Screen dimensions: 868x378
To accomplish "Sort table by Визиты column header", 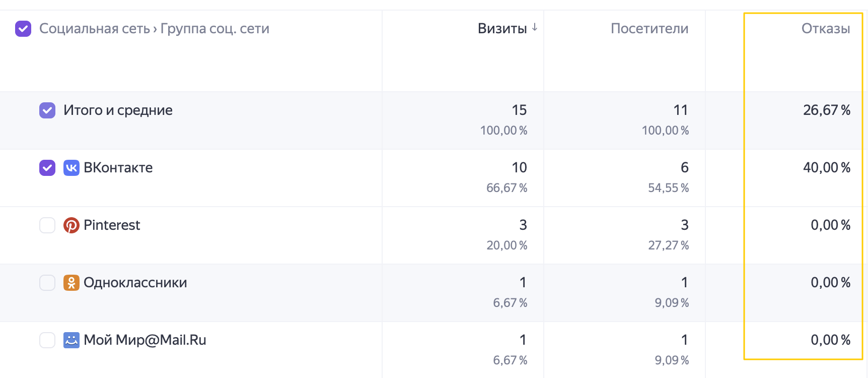I will click(502, 29).
